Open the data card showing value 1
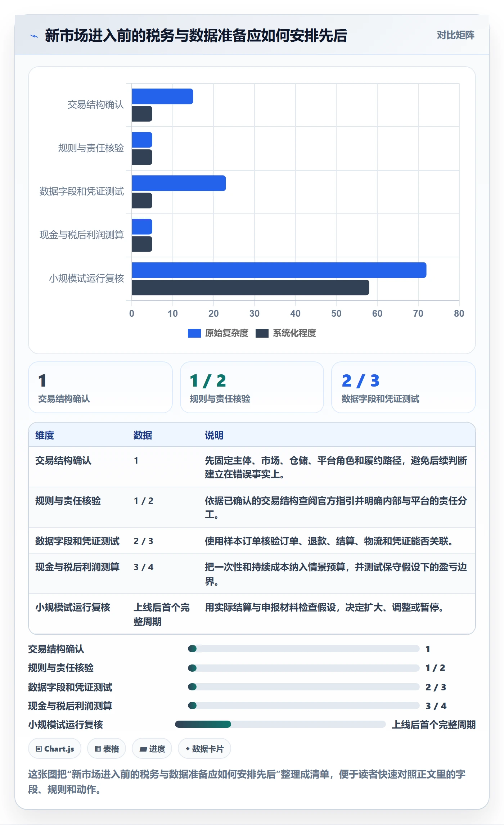Viewport: 504px width, 825px height. click(100, 387)
